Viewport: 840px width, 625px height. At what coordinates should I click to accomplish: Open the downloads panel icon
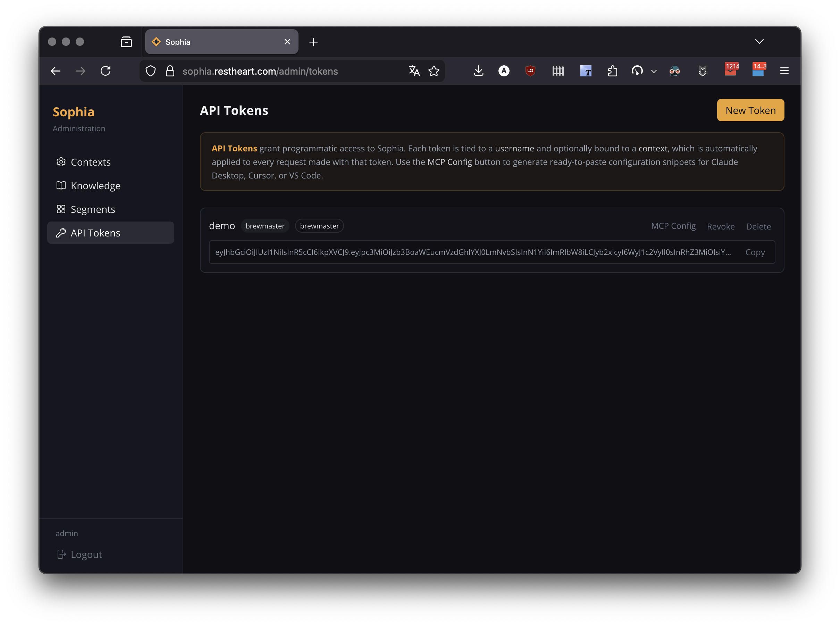tap(478, 71)
